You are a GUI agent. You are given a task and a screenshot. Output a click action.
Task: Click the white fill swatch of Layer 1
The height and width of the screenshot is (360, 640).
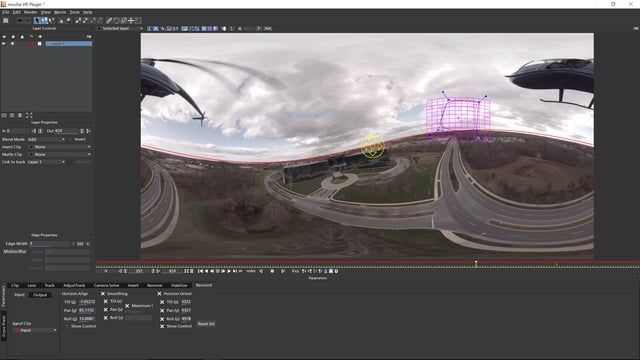(x=40, y=44)
